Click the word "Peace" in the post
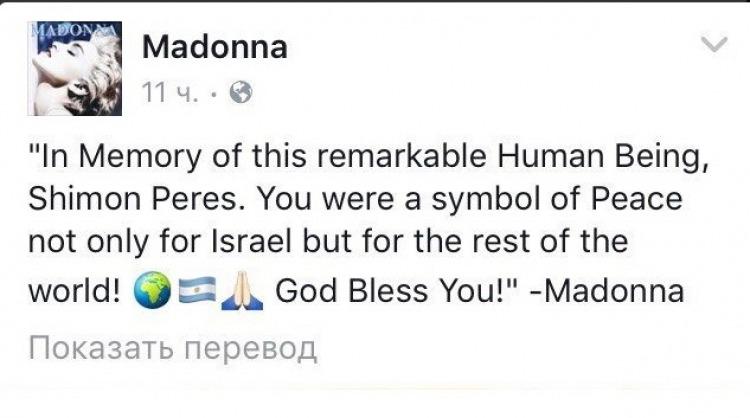The width and height of the screenshot is (750, 418). (x=637, y=198)
